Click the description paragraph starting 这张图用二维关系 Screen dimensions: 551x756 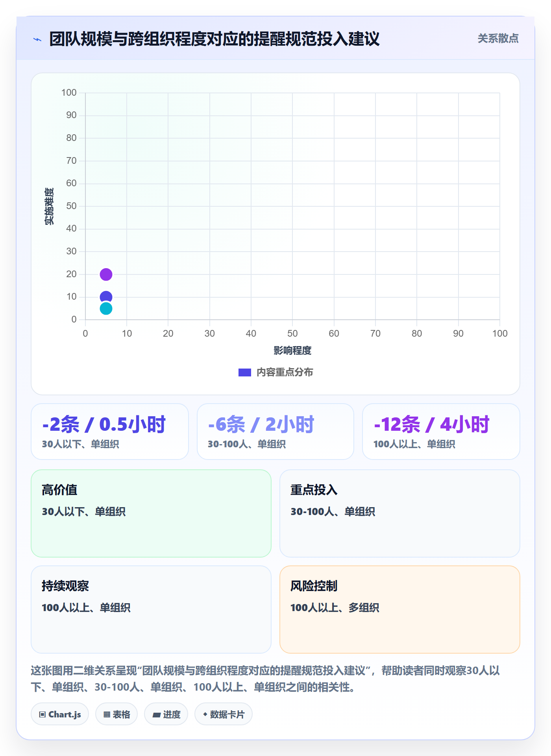point(266,679)
